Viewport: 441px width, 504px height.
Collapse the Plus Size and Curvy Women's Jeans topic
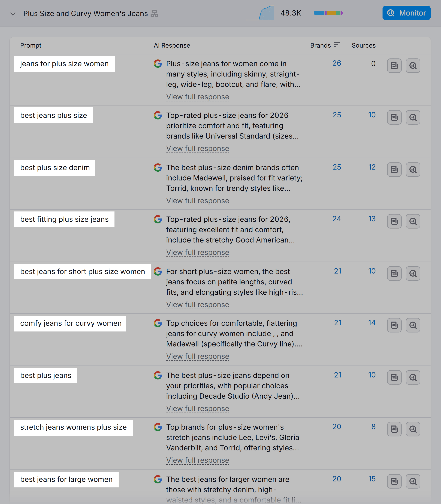pos(13,14)
